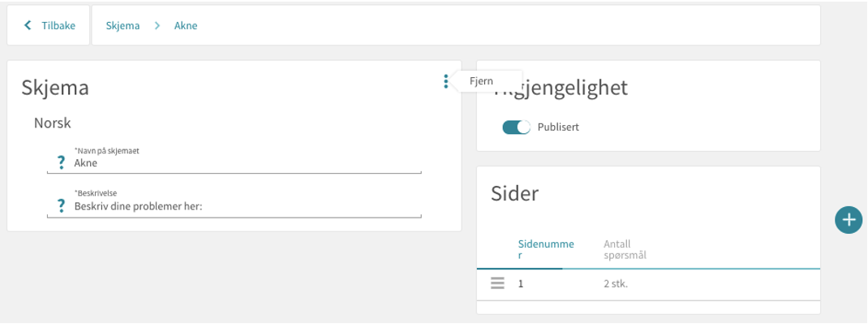Open the Akne breadcrumb link
Screen dimensions: 868x328
[x=186, y=25]
